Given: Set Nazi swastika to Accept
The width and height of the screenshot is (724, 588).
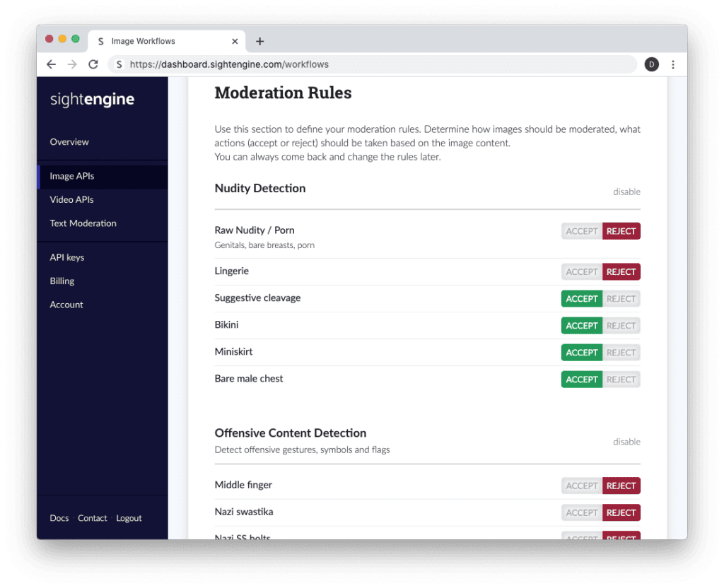Looking at the screenshot, I should [x=582, y=513].
